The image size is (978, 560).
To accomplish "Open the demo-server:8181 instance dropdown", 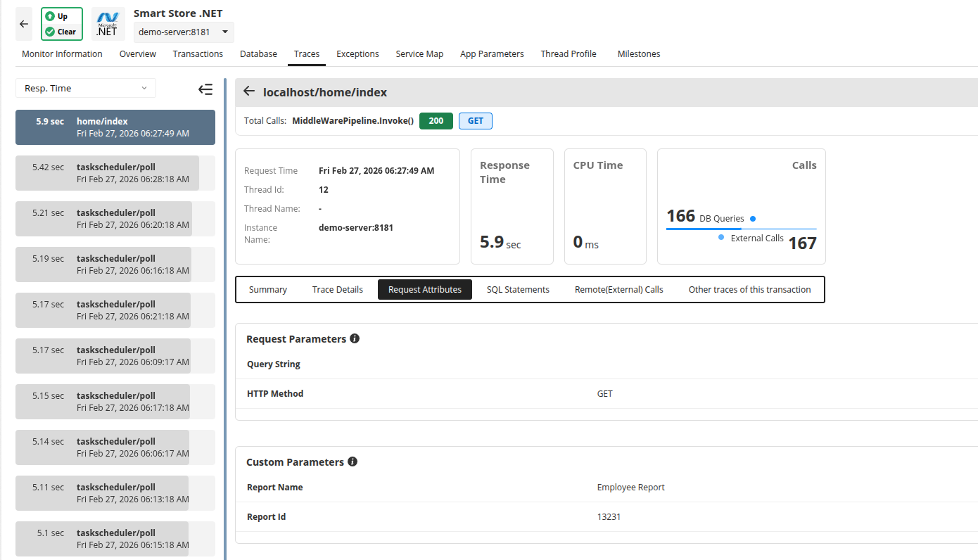I will pos(184,32).
